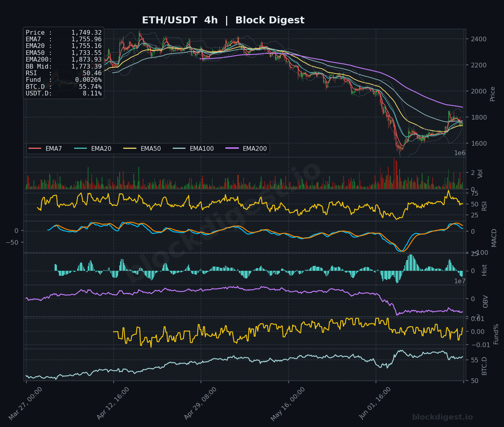Click the Fund% axis tick −0.01

point(480,345)
